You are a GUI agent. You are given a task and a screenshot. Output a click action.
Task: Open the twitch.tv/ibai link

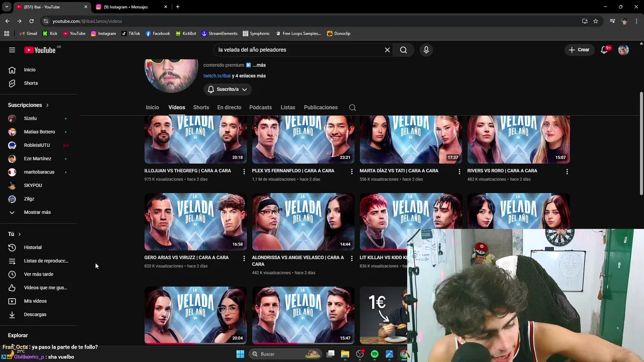click(217, 76)
